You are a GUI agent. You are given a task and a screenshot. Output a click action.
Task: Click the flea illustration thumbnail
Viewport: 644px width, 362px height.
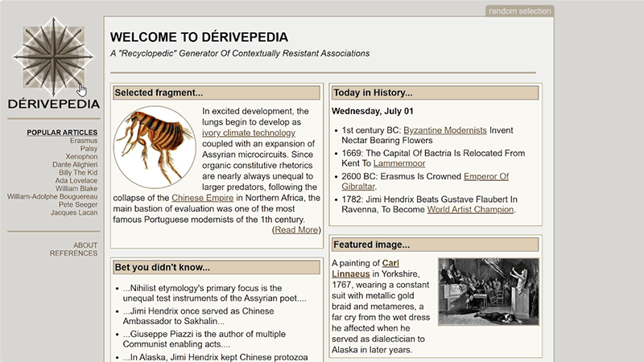pyautogui.click(x=155, y=147)
